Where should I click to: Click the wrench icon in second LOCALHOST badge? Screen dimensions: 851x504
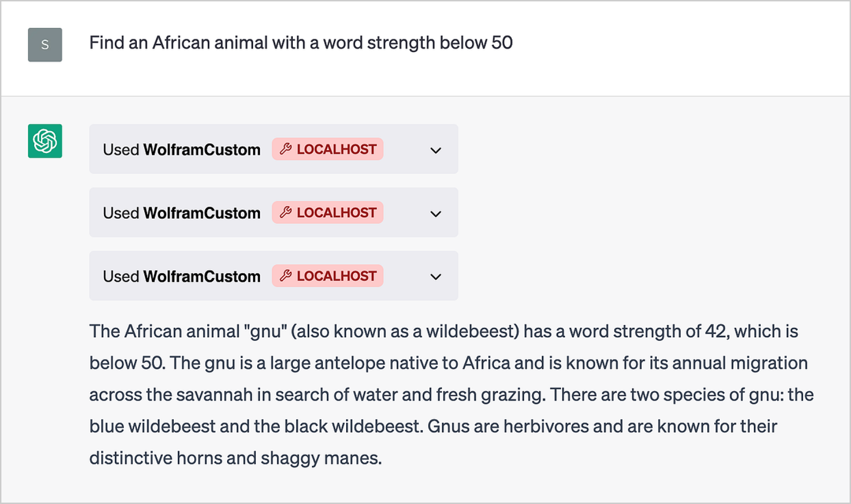pos(286,212)
